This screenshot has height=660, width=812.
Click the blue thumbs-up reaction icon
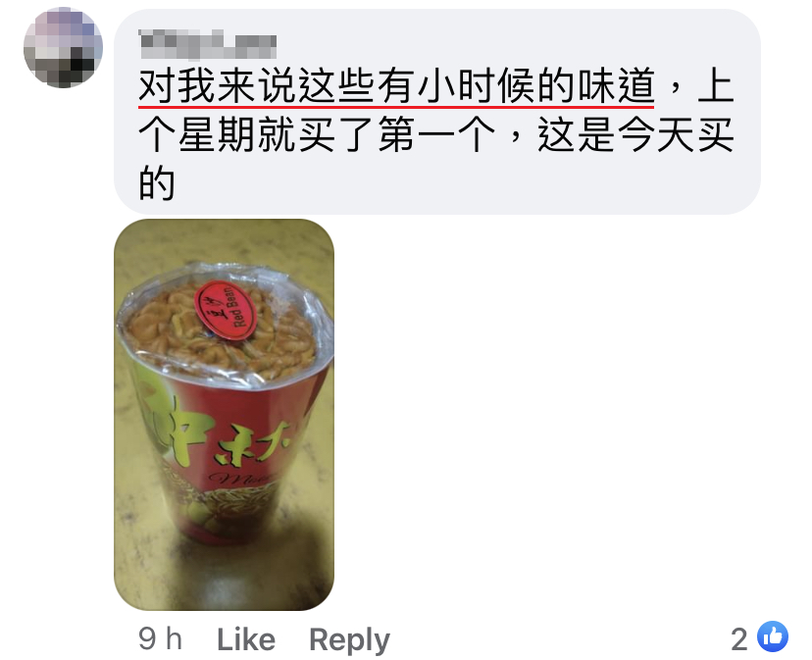[x=772, y=636]
